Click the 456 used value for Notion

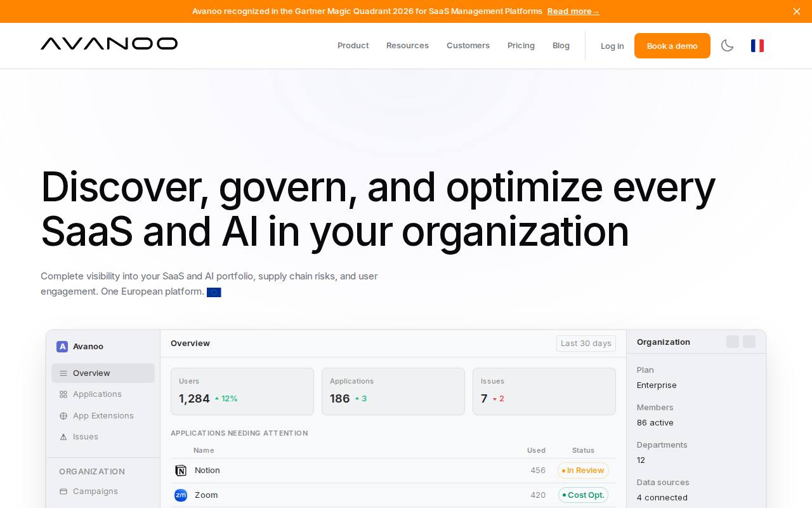(x=538, y=471)
